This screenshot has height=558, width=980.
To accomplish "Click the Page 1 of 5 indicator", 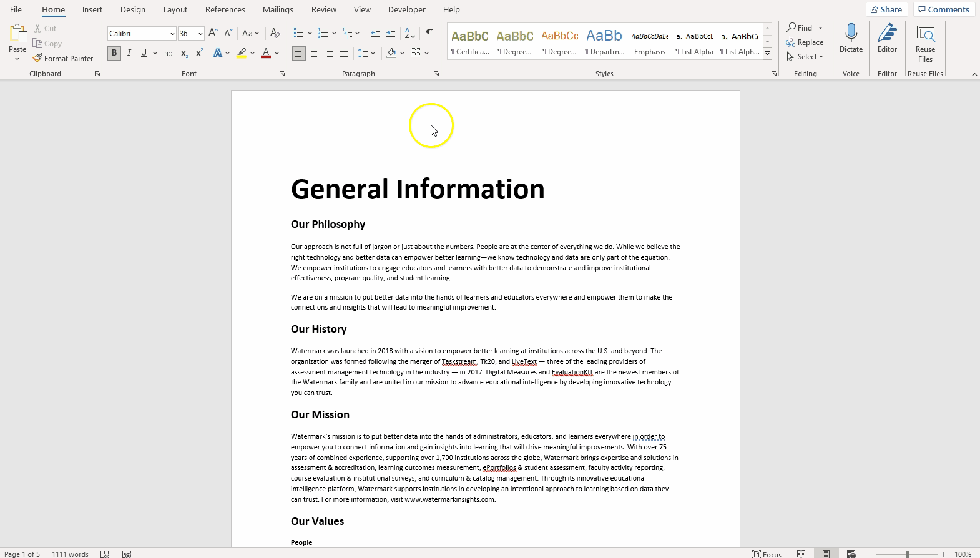I will click(x=22, y=554).
